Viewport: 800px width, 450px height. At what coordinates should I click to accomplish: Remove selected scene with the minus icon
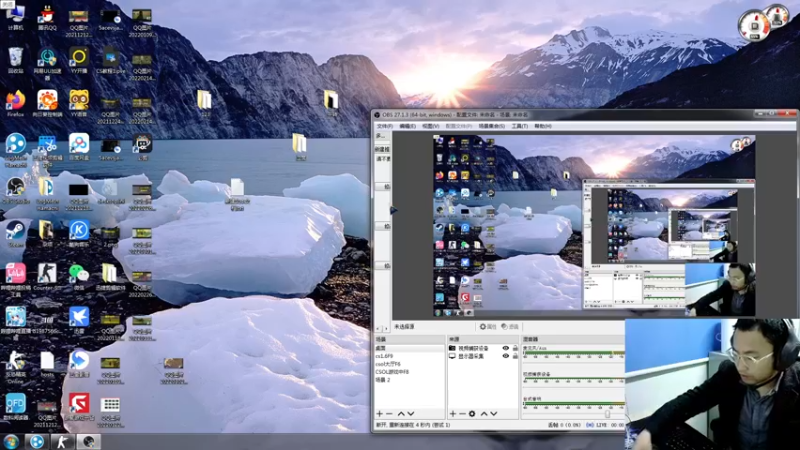(389, 413)
